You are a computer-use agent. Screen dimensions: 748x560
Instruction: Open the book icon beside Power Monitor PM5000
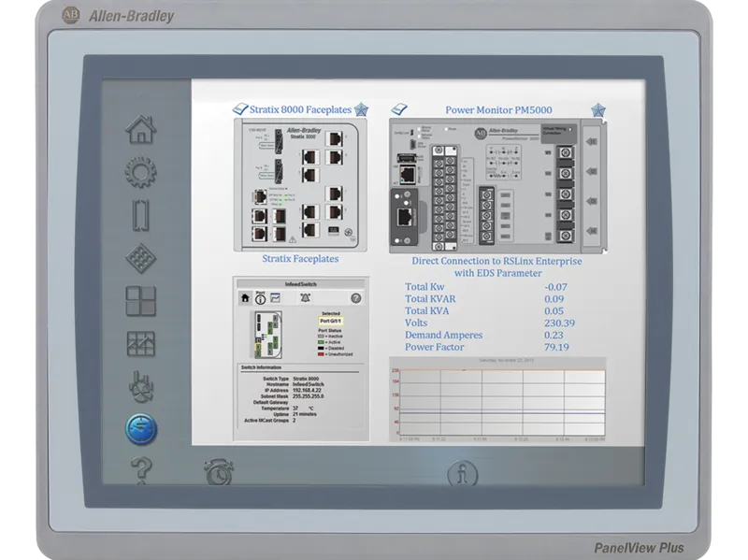click(399, 109)
